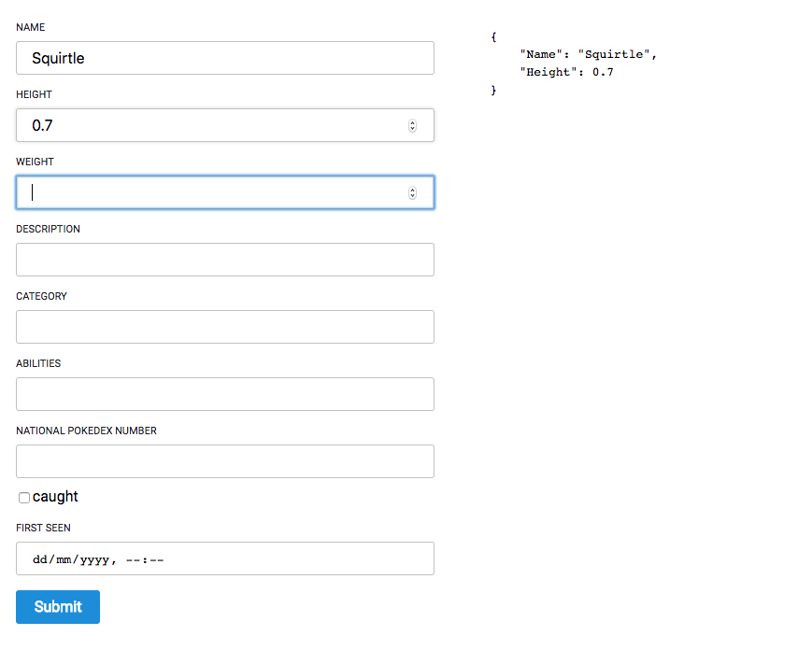This screenshot has width=812, height=664.
Task: Click the "Name": "Squirtle" JSON line
Action: [589, 54]
